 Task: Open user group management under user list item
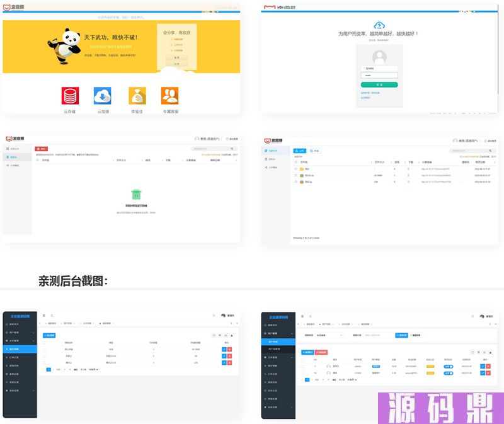coord(278,349)
